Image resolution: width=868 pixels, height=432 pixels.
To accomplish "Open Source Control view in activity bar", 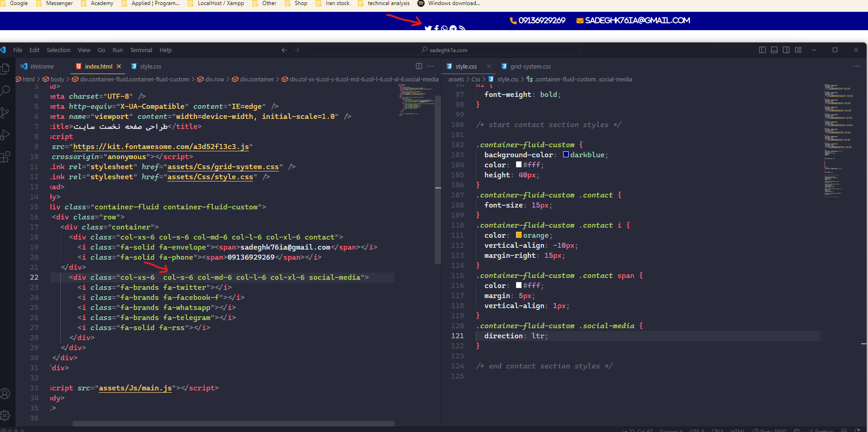I will pyautogui.click(x=5, y=113).
